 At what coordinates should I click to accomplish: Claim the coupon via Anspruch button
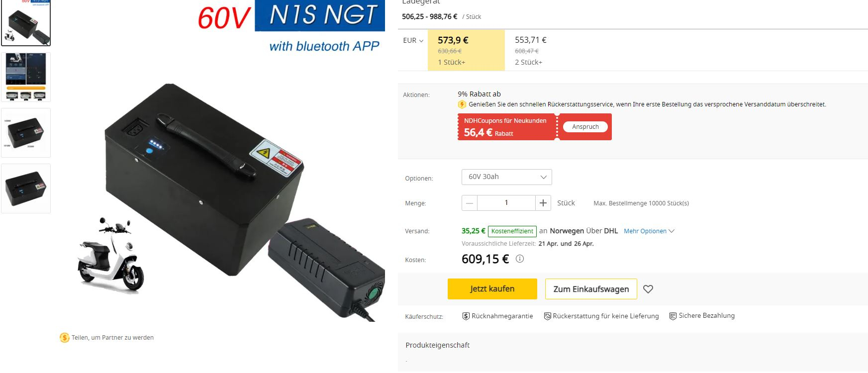[x=585, y=127]
